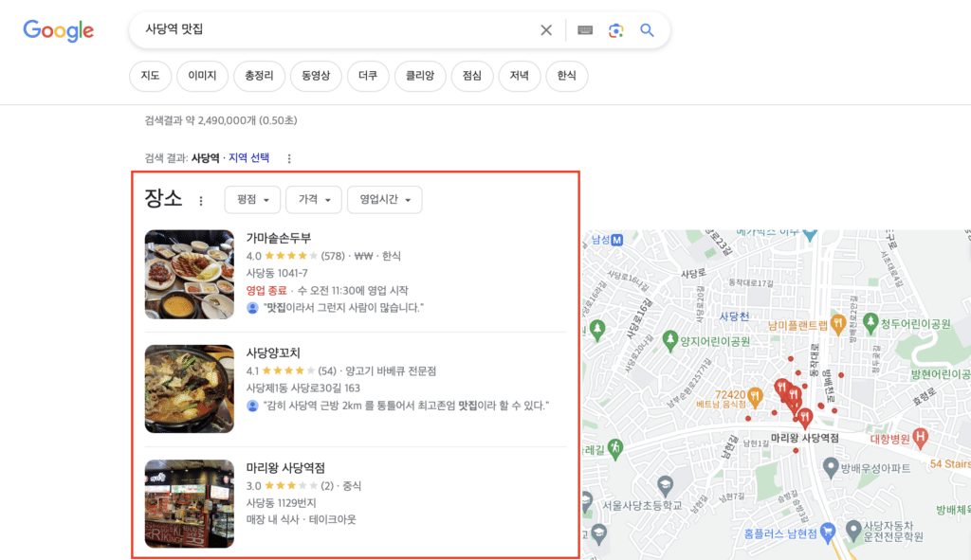Click the 사당제1동 사당로30길 163 address

point(302,388)
